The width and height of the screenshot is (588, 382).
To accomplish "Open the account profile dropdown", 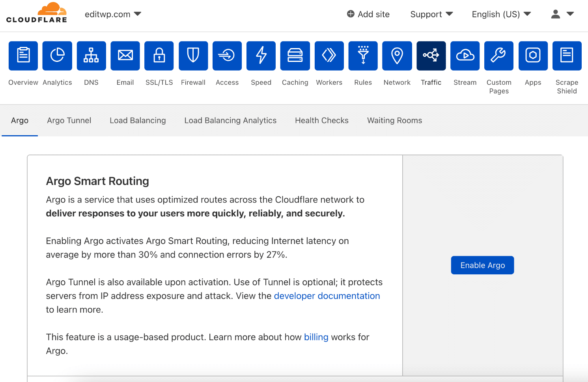I will point(562,14).
